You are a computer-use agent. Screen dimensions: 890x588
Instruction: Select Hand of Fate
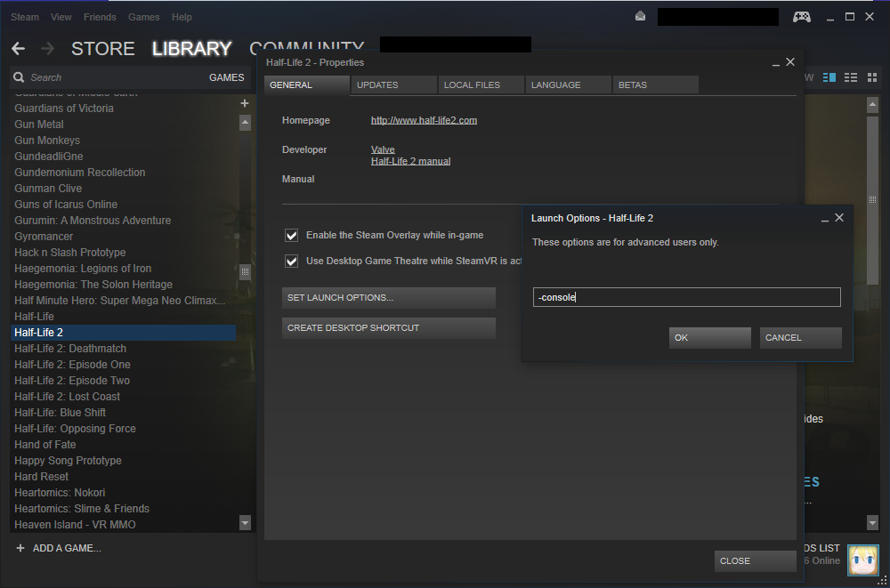pos(123,445)
